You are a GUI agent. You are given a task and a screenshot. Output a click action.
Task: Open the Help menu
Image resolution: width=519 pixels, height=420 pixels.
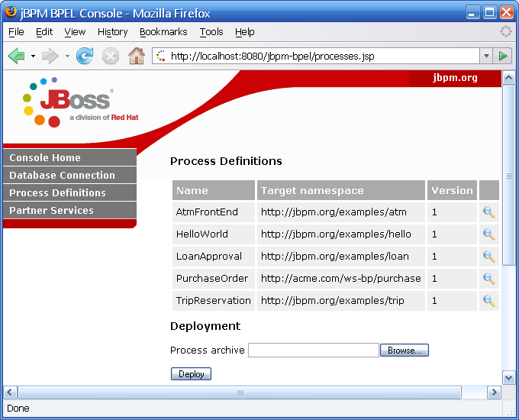coord(244,32)
